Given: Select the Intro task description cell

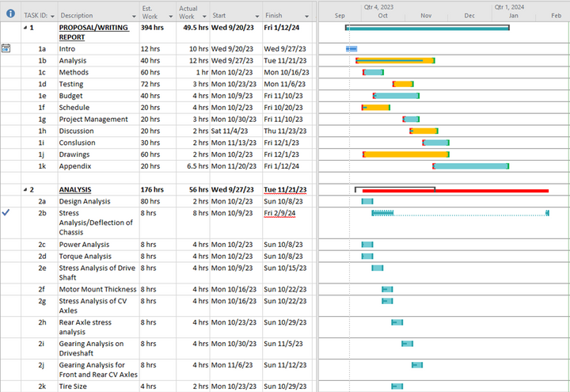Looking at the screenshot, I should tap(98, 49).
